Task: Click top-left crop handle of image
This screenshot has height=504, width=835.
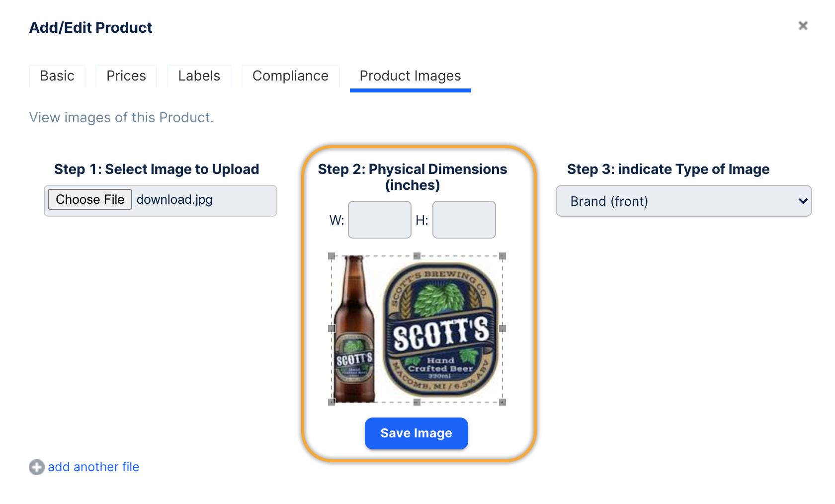Action: click(x=332, y=256)
